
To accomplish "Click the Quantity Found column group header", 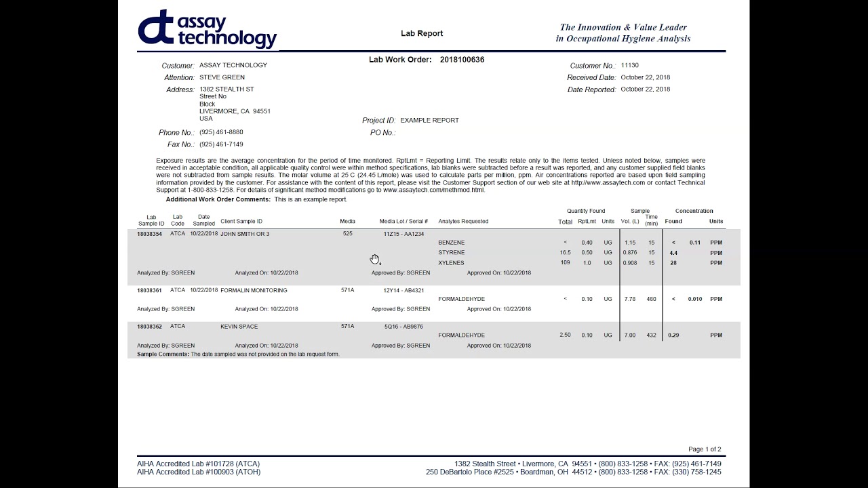I will click(586, 211).
